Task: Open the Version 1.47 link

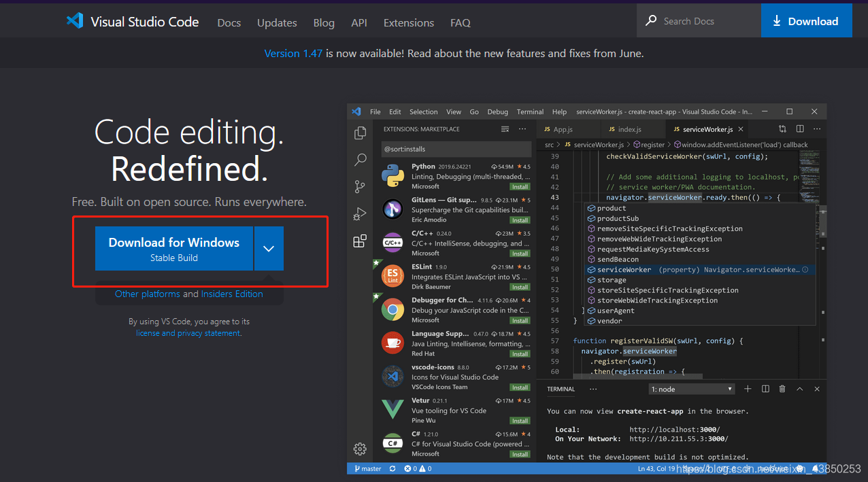Action: pyautogui.click(x=293, y=53)
